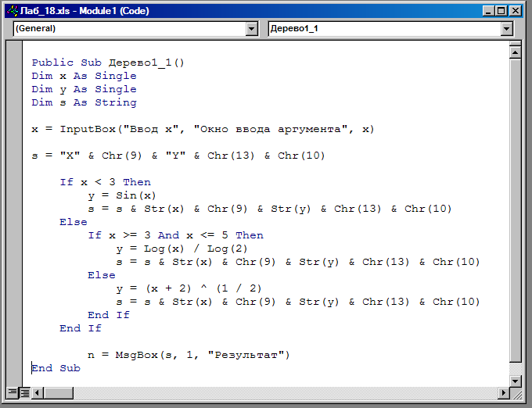Image resolution: width=532 pixels, height=408 pixels.
Task: Click the first "Else" keyword line
Action: coord(74,222)
